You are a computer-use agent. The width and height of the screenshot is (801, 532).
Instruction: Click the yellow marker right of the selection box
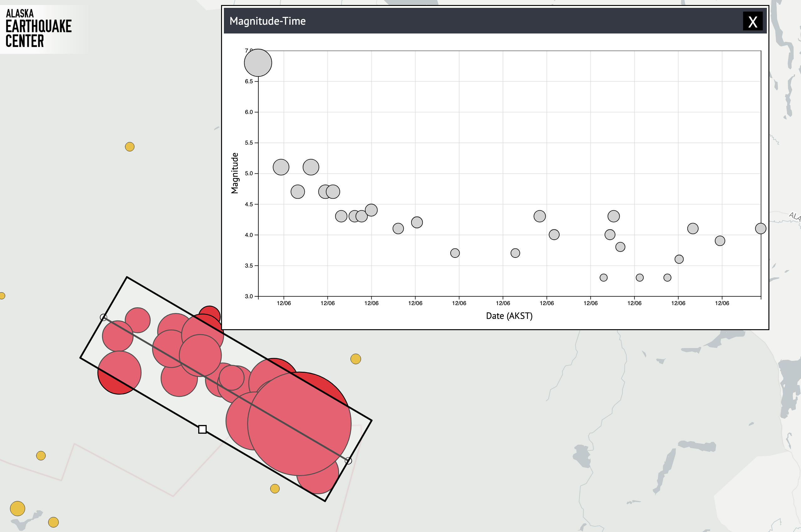(355, 359)
